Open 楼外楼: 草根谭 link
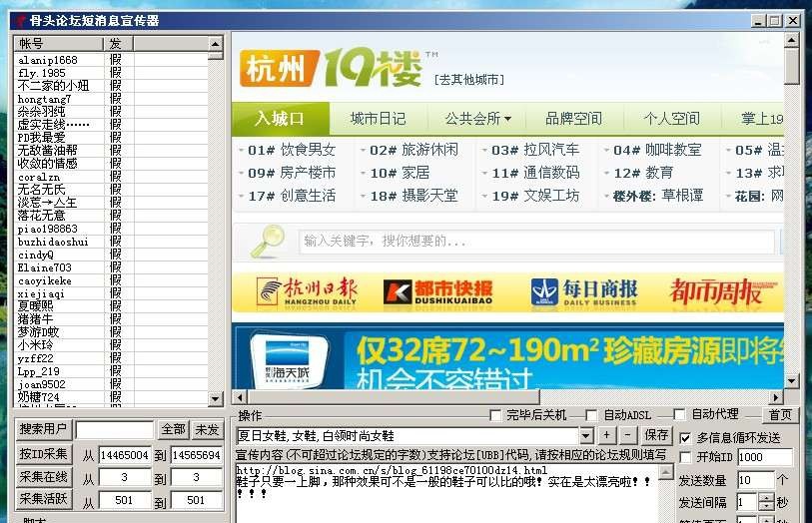Viewport: 812px width, 523px height. (658, 196)
